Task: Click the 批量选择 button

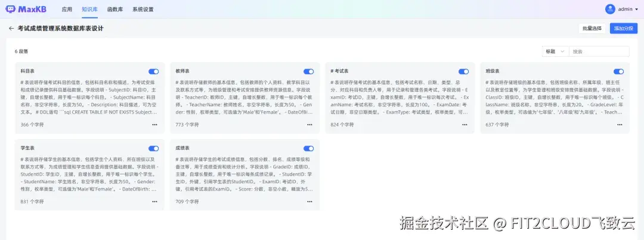Action: pyautogui.click(x=592, y=28)
